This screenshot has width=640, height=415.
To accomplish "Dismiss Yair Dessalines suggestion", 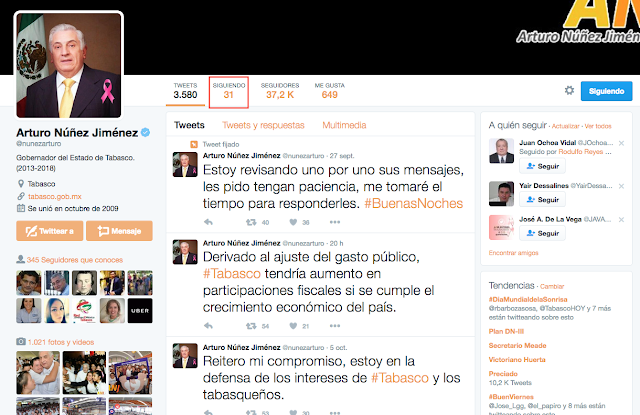I will (621, 186).
